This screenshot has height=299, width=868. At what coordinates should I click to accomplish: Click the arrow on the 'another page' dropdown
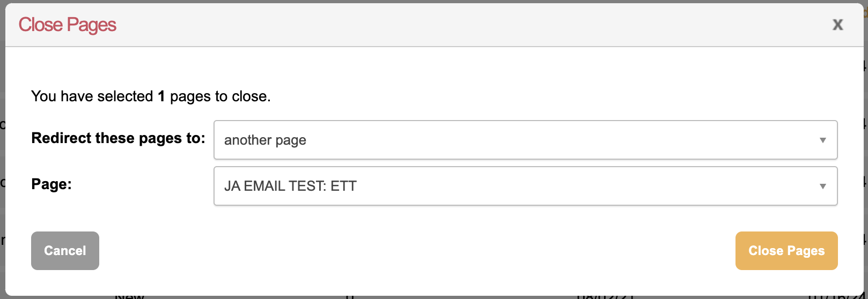point(822,140)
